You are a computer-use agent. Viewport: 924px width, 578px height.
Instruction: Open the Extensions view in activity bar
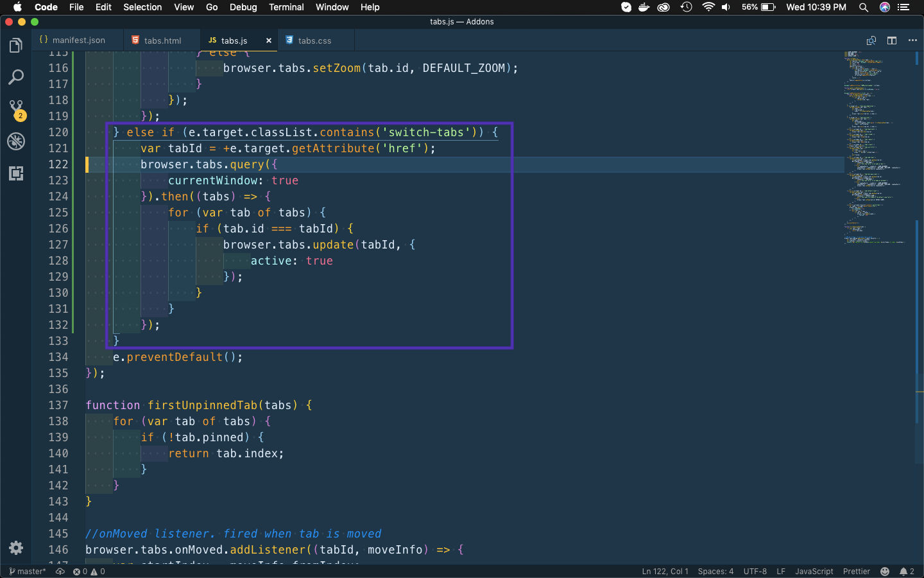[x=16, y=173]
